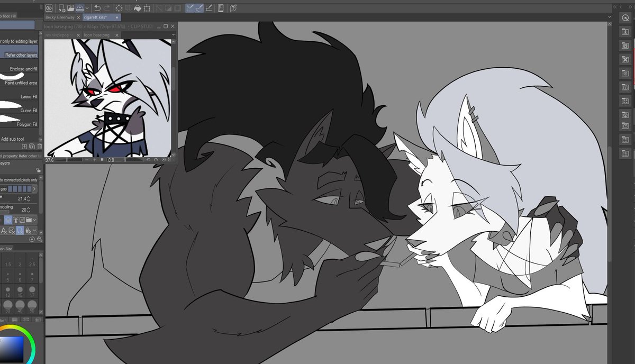Click the Open file folder icon
The image size is (635, 364).
point(71,8)
